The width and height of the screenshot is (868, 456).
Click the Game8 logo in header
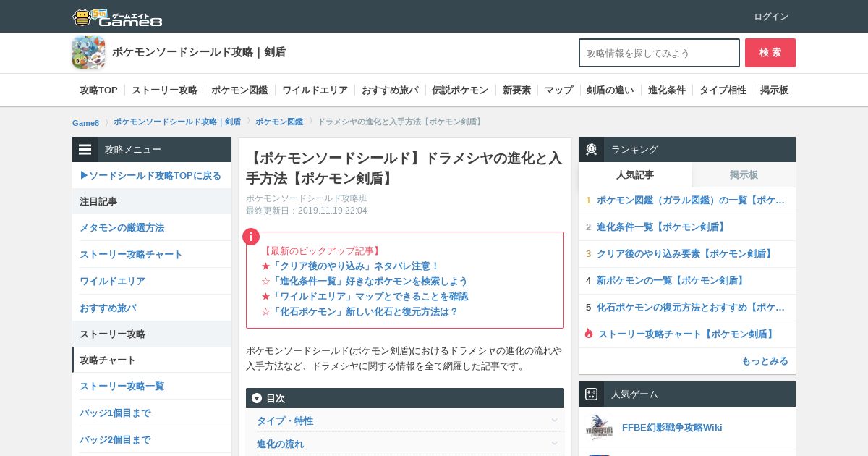[x=117, y=17]
